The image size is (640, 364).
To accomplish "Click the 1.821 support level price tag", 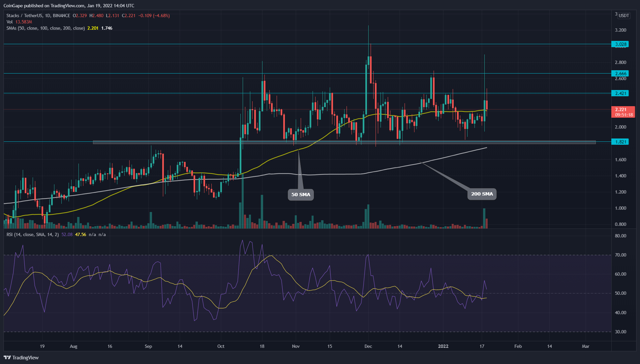I will pyautogui.click(x=620, y=142).
